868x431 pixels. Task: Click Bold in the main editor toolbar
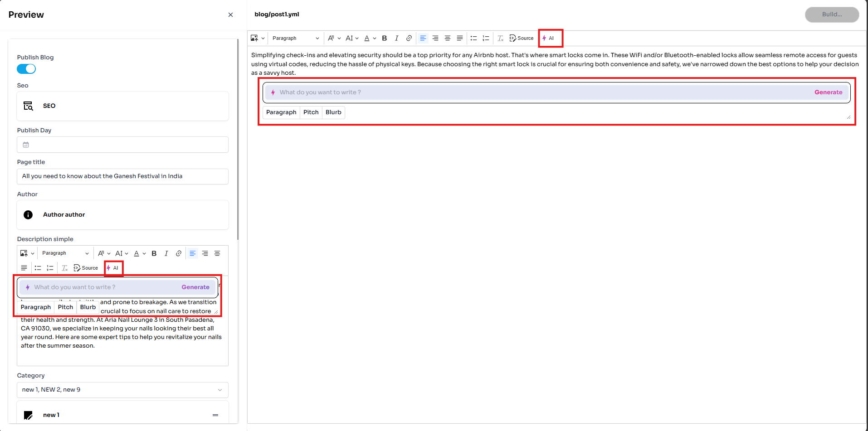coord(384,38)
